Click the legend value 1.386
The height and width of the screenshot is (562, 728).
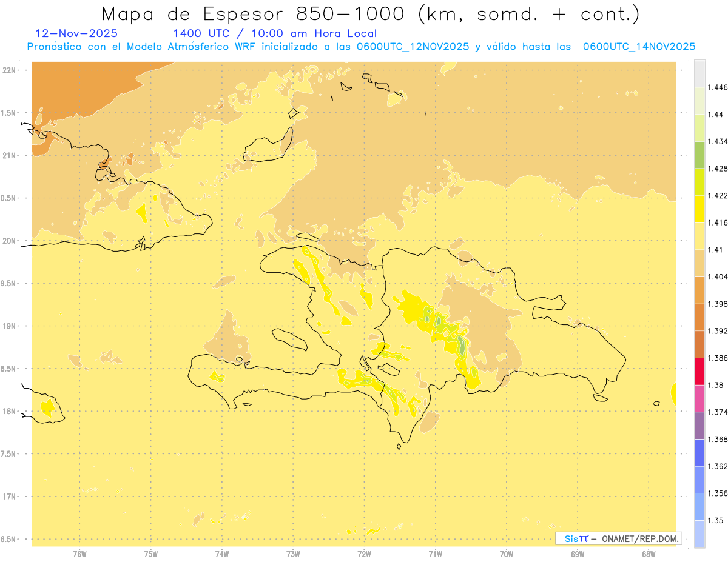tap(718, 358)
